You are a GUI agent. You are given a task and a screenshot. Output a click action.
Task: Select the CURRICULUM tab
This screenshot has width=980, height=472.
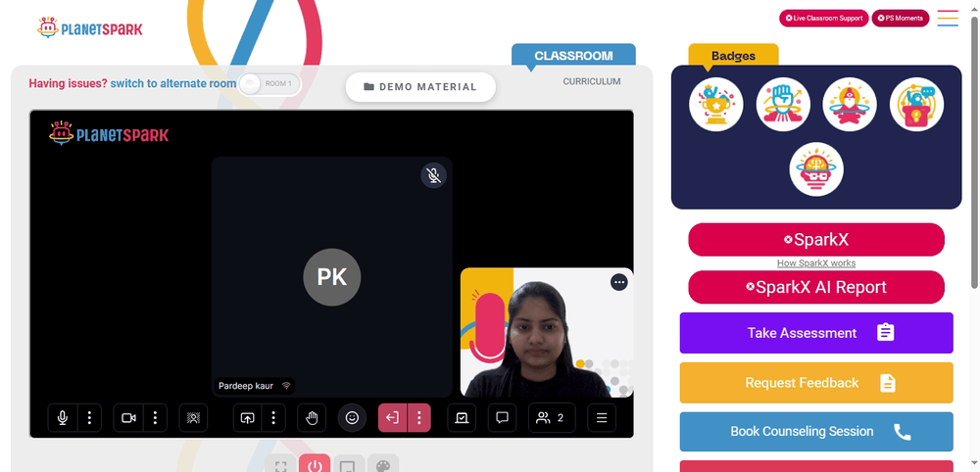(x=591, y=81)
